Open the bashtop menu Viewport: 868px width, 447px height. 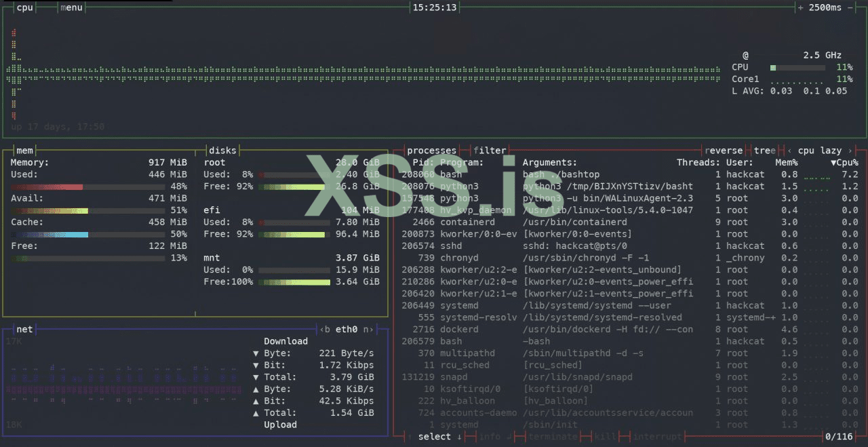(x=71, y=7)
